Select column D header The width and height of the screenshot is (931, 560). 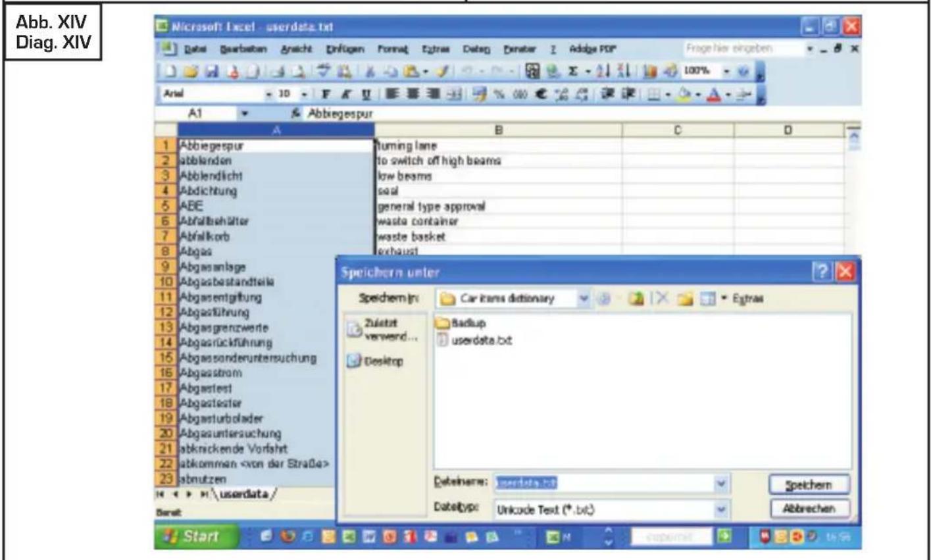[x=789, y=131]
